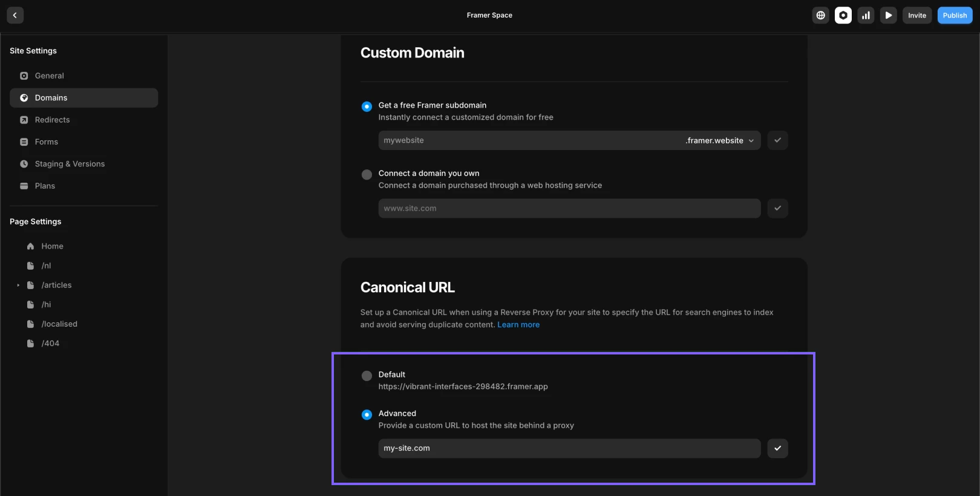Click the 'Instantly connect a customized domain' text
Viewport: 980px width, 496px height.
[466, 117]
